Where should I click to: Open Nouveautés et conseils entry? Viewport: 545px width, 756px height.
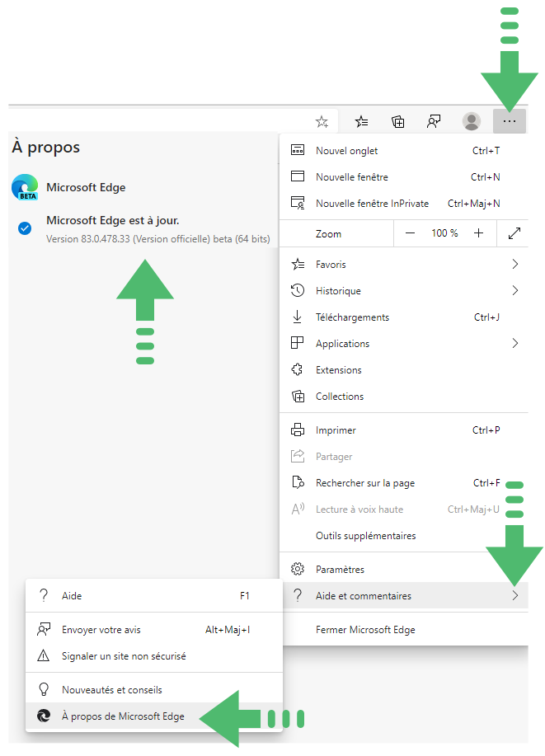pos(154,690)
